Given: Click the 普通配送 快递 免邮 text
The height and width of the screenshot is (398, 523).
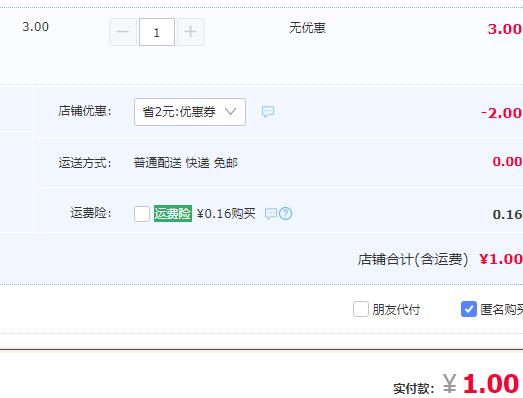Looking at the screenshot, I should [x=185, y=163].
